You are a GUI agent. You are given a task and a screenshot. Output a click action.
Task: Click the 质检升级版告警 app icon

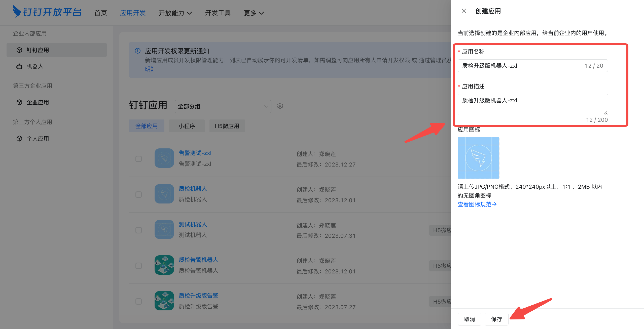(164, 301)
